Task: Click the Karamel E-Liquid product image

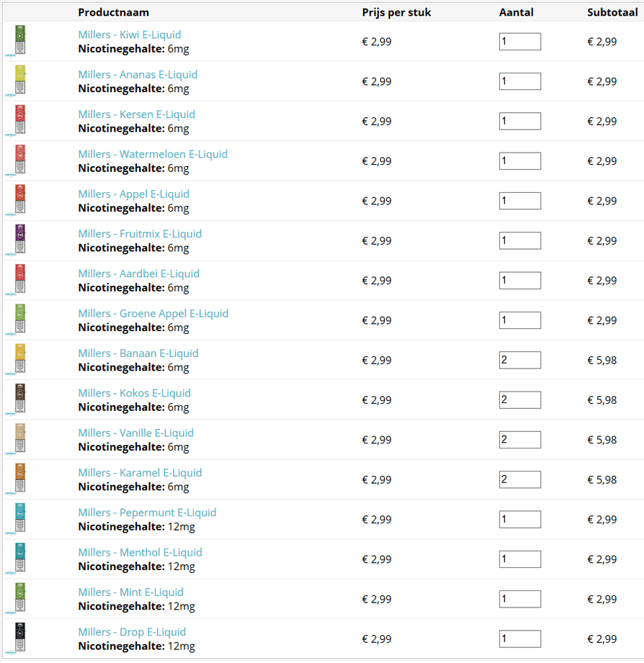Action: coord(19,477)
